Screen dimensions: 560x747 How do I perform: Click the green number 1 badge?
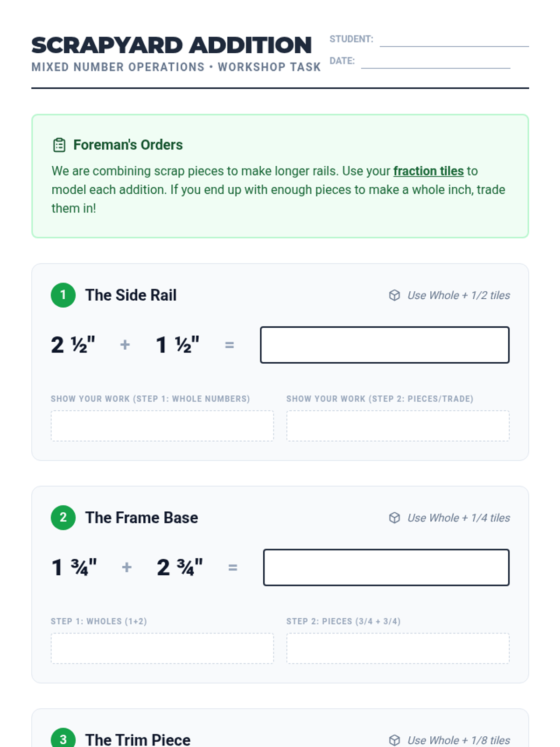pyautogui.click(x=63, y=295)
